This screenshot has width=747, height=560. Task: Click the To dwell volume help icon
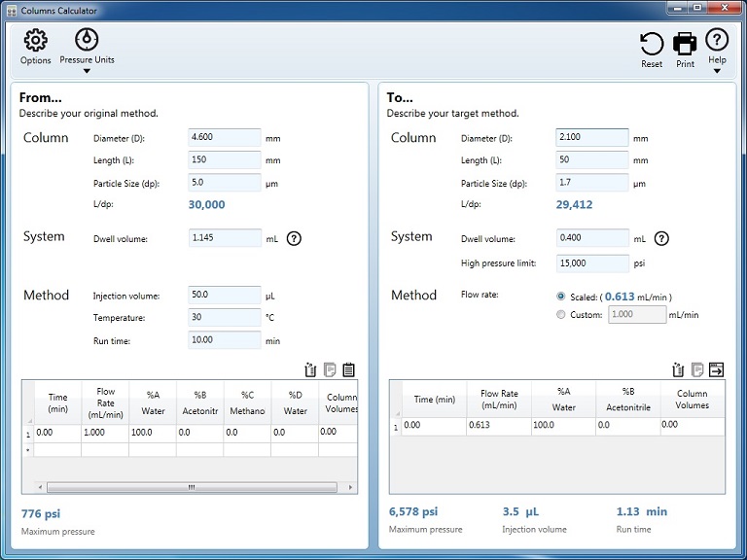[661, 238]
